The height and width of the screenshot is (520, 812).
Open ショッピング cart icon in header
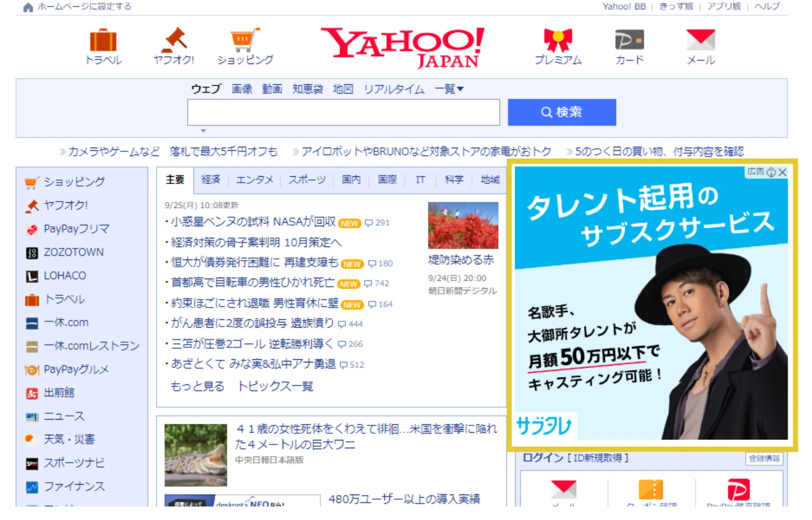(245, 40)
